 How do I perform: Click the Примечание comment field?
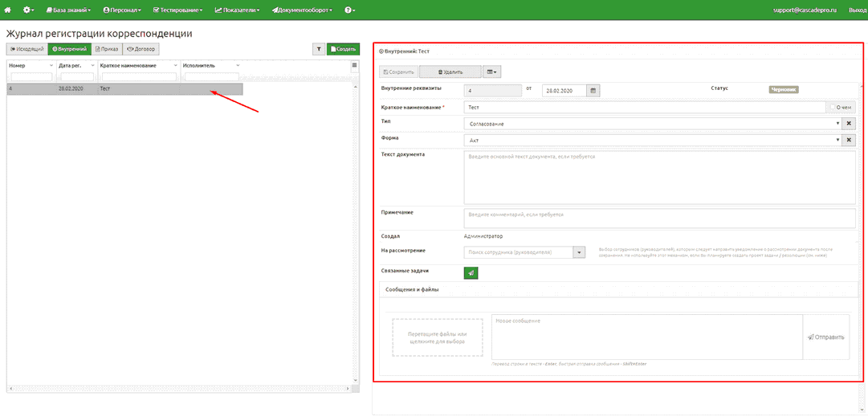tap(660, 219)
